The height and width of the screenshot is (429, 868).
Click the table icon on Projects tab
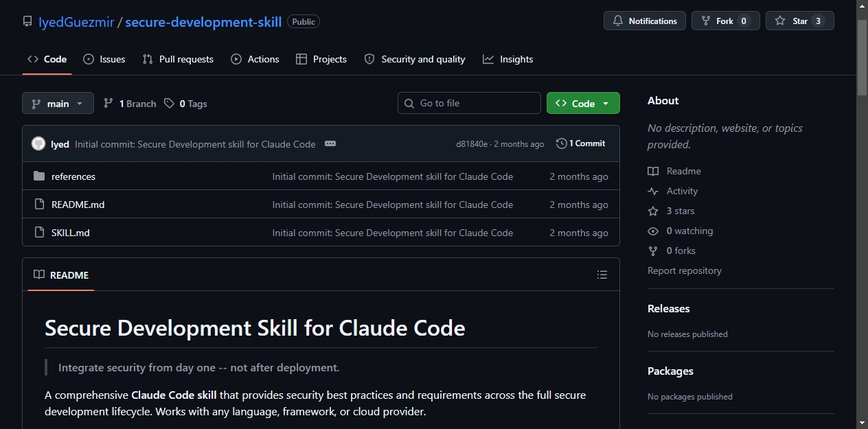point(301,59)
